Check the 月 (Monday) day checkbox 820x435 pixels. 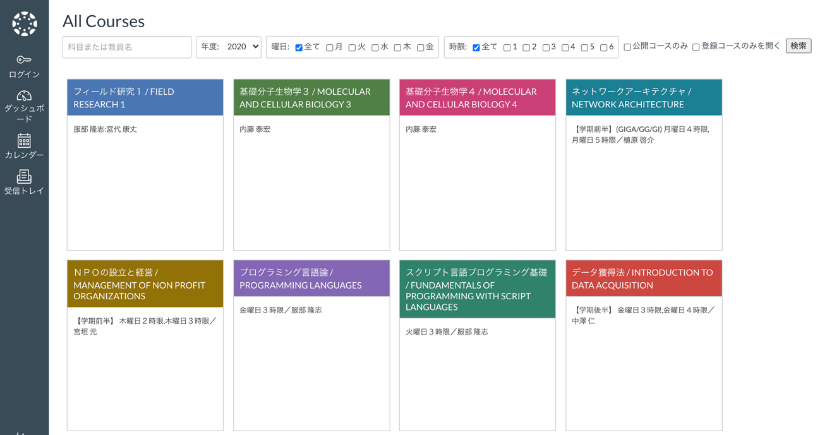pos(329,47)
